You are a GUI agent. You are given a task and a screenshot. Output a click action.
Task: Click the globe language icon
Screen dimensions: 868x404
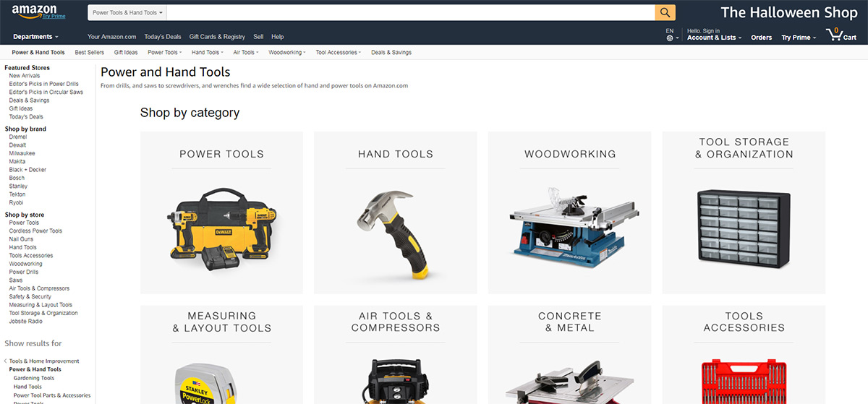click(670, 38)
